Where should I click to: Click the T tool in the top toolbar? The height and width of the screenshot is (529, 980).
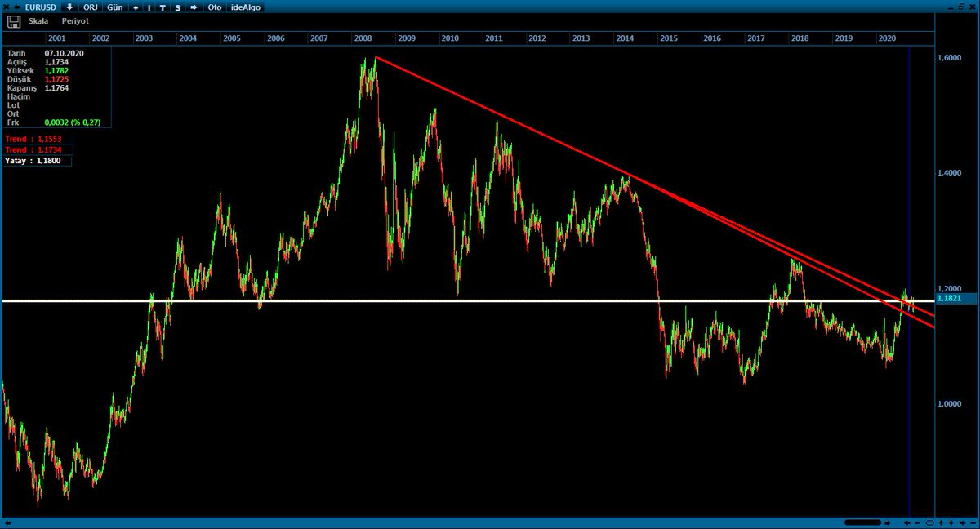163,7
